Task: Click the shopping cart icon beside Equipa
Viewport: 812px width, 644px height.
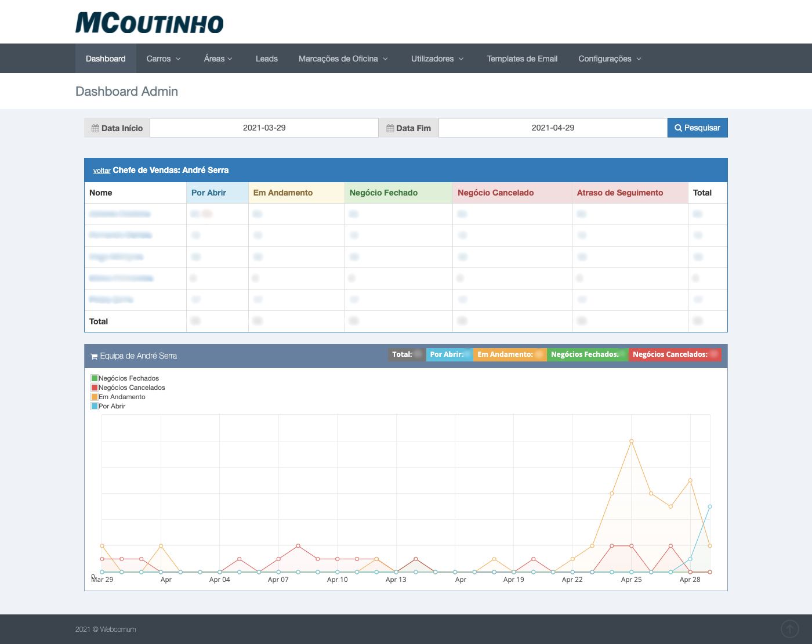Action: (94, 356)
